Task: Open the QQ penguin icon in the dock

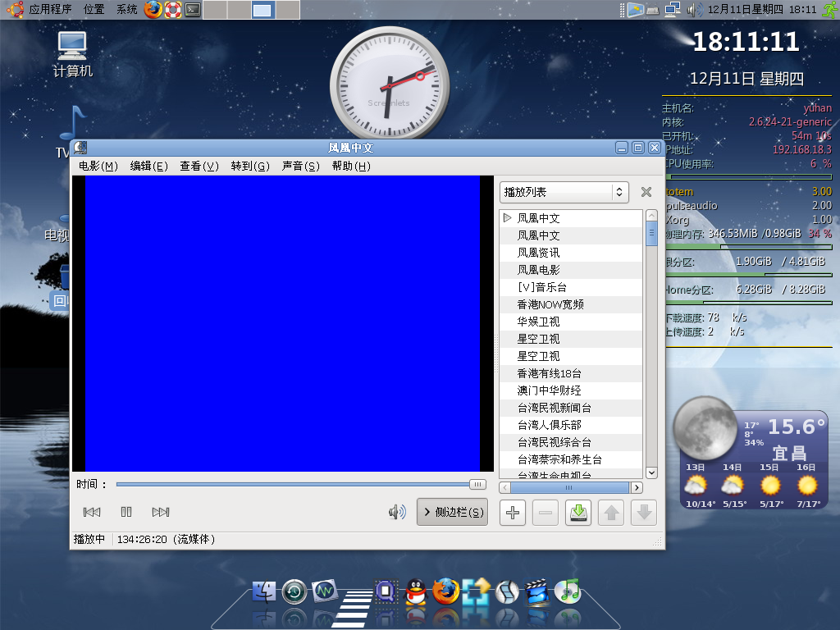Action: click(416, 591)
